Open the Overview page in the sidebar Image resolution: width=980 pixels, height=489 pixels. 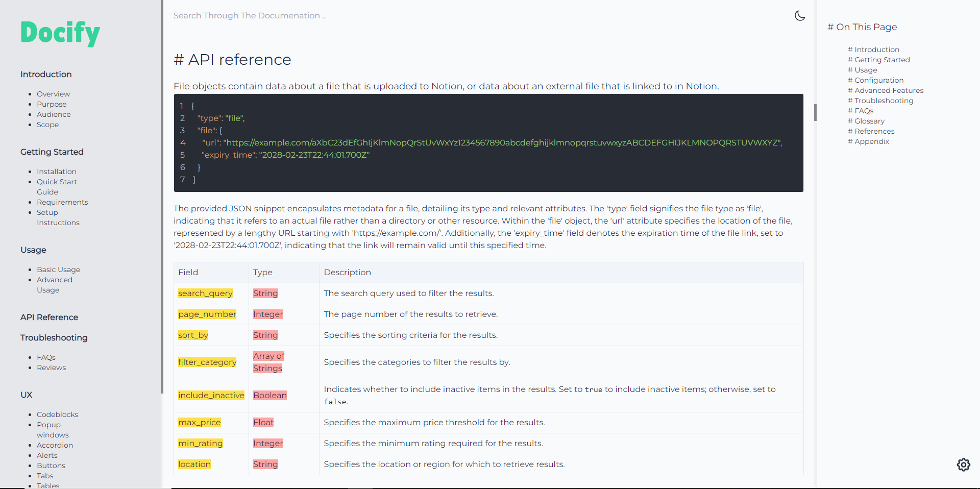53,94
